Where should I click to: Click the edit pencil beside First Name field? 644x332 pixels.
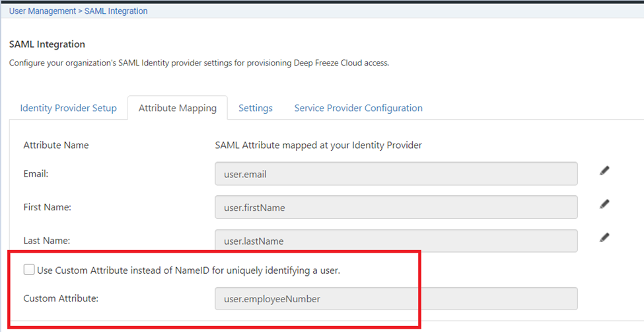[604, 204]
